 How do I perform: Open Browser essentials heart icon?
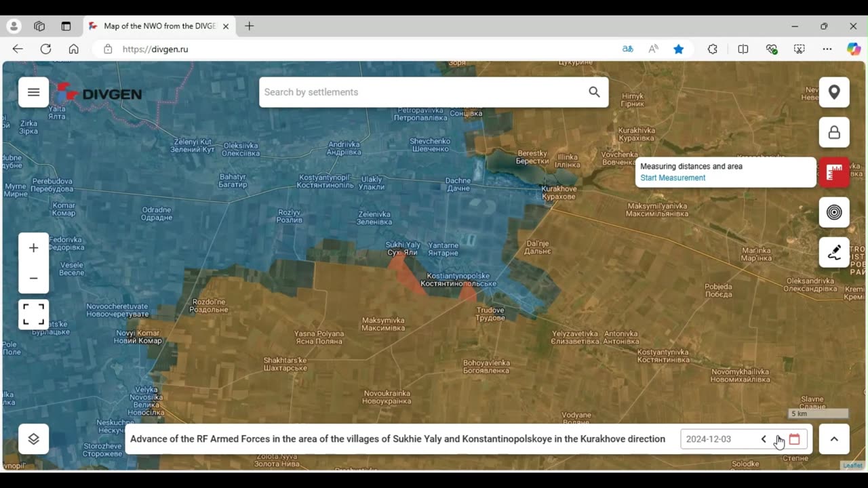(772, 49)
